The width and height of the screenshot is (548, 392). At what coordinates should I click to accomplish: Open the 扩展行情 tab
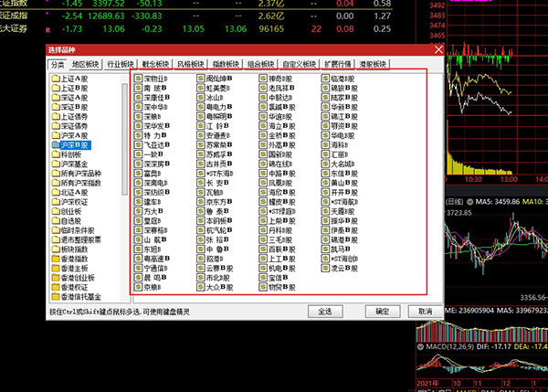click(x=338, y=64)
